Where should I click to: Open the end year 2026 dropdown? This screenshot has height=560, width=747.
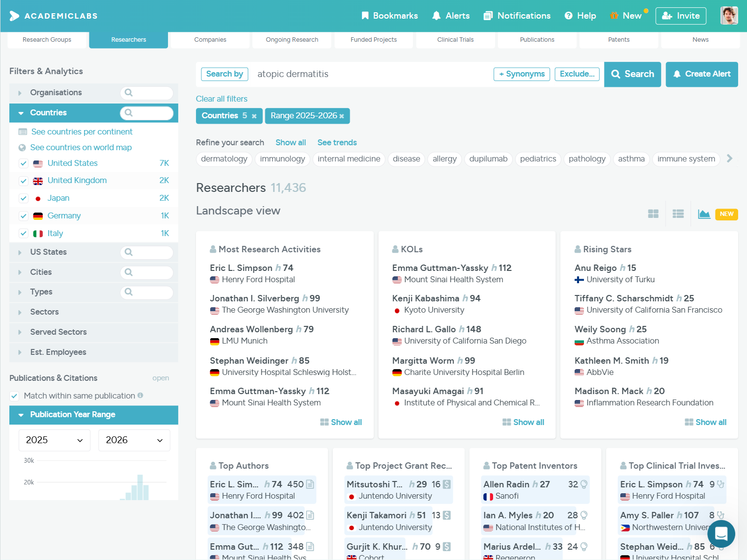(x=135, y=440)
